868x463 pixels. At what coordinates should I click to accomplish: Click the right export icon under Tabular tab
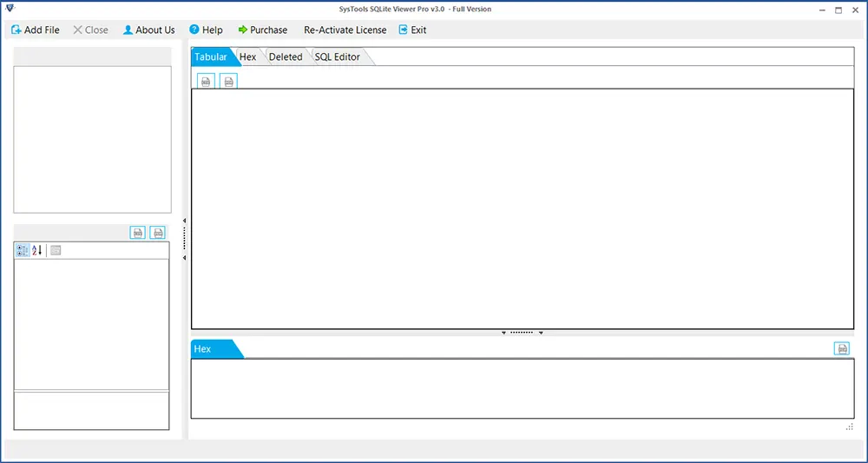228,82
